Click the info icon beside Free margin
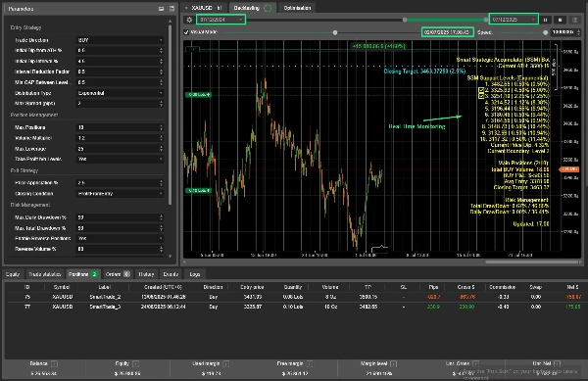Viewport: 588px width, 381px height. click(310, 363)
